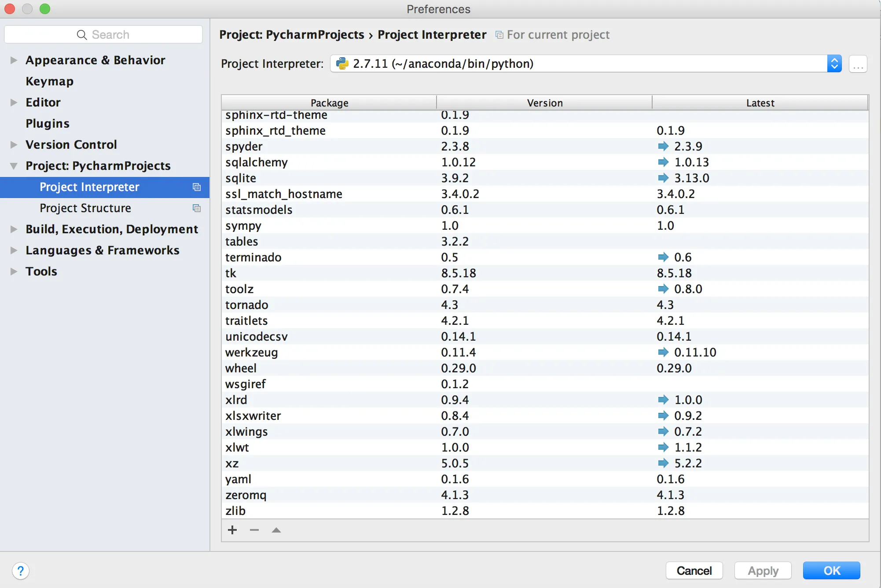Screen dimensions: 881x588
Task: Sort the table by Package column header
Action: 329,103
